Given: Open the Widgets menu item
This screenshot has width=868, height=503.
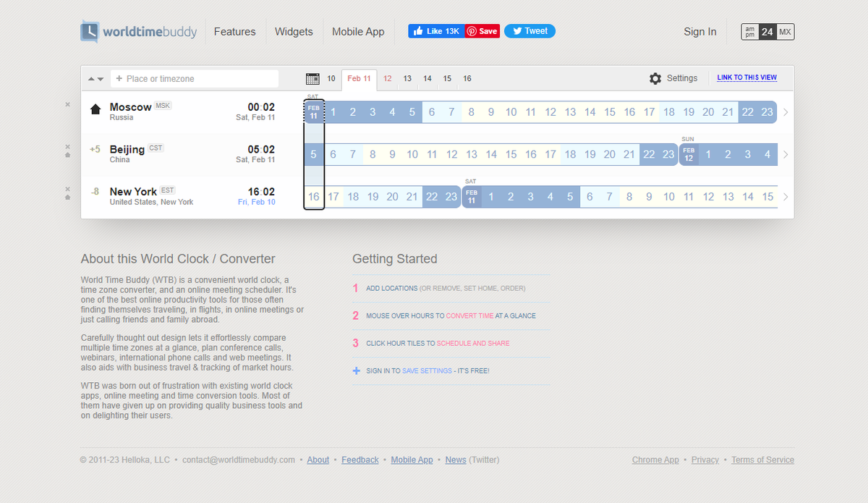Looking at the screenshot, I should tap(294, 32).
